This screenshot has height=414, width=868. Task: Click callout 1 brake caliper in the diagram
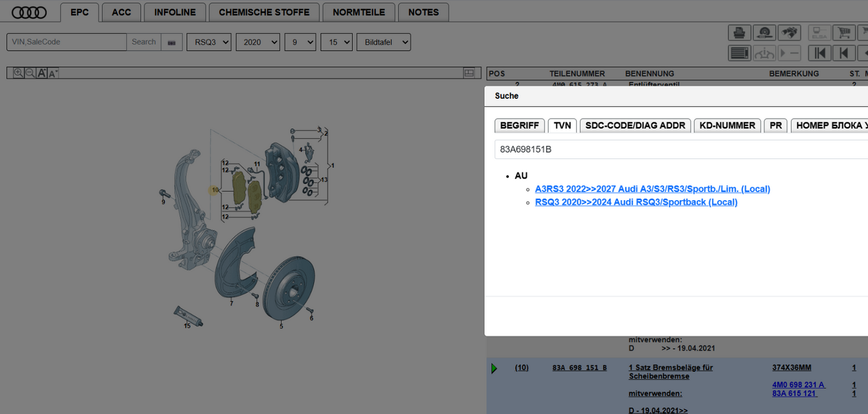333,165
